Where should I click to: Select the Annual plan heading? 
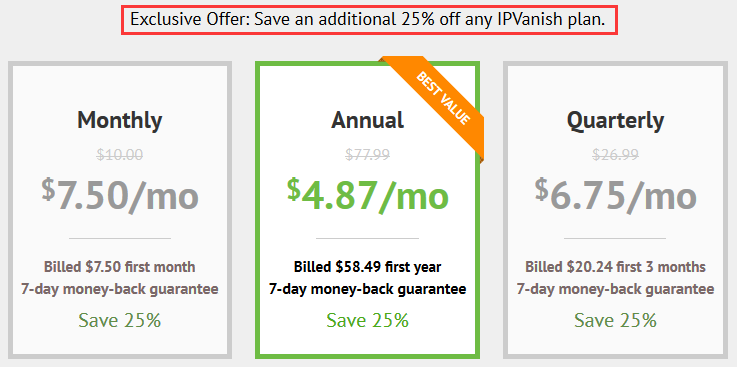coord(368,120)
